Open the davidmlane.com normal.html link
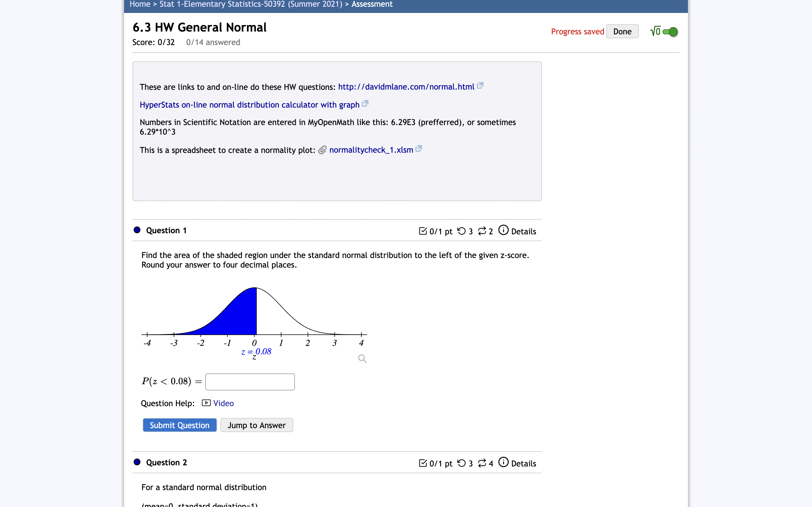This screenshot has width=812, height=507. 406,87
